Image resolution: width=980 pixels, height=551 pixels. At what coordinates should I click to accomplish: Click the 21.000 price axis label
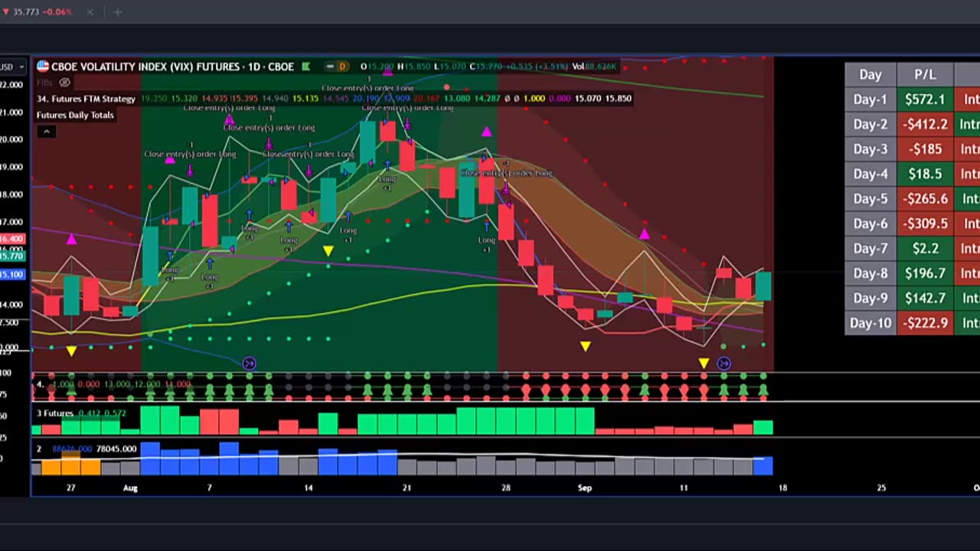click(11, 112)
